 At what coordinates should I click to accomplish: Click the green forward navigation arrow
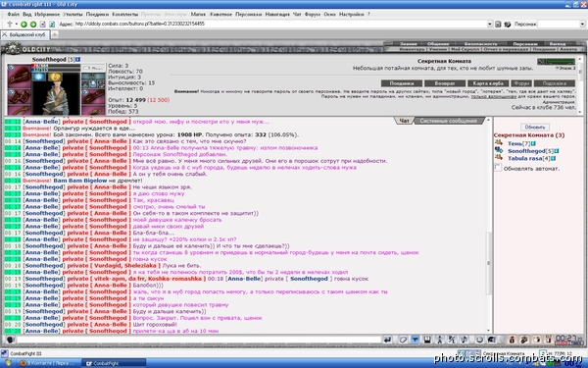[33, 24]
